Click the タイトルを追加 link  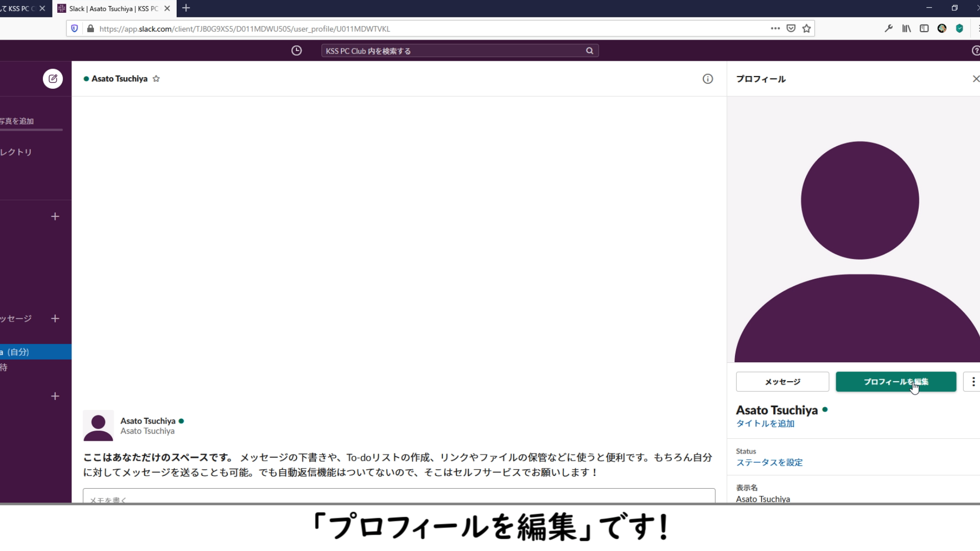(x=765, y=423)
